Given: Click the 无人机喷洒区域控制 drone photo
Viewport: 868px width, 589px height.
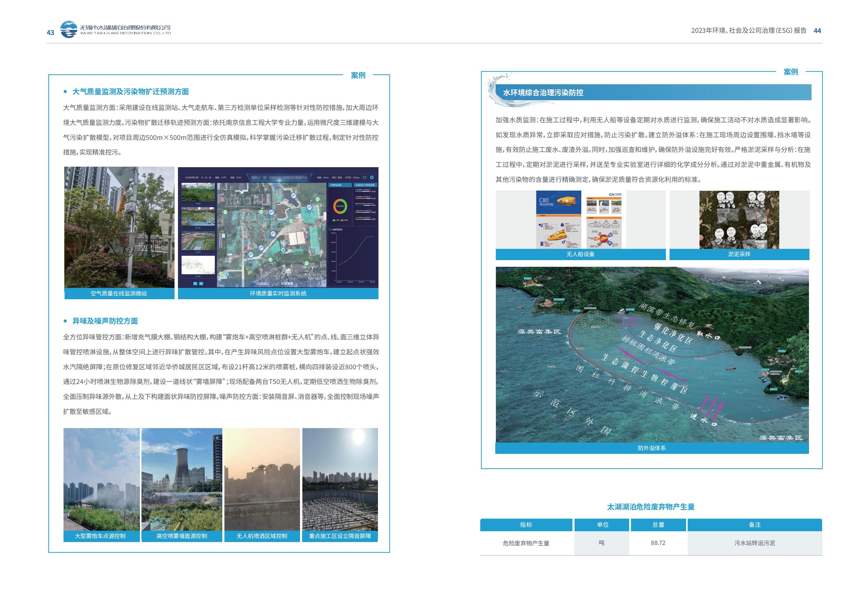Looking at the screenshot, I should tap(262, 479).
